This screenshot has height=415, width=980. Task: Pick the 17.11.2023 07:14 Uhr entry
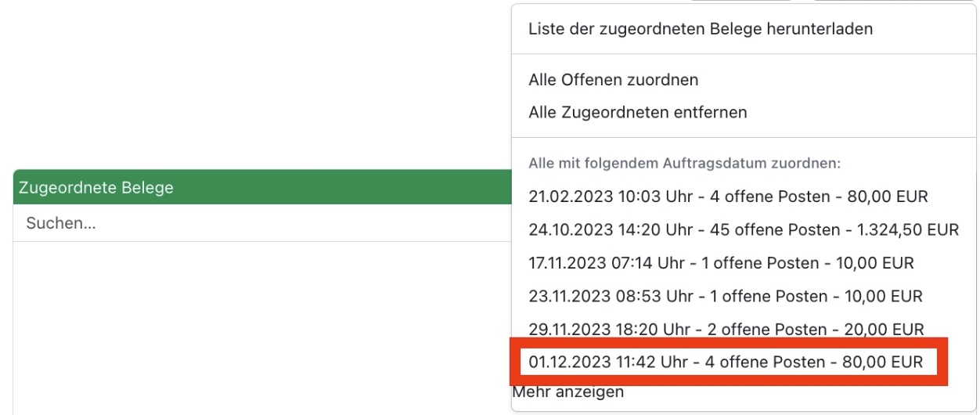click(x=721, y=263)
